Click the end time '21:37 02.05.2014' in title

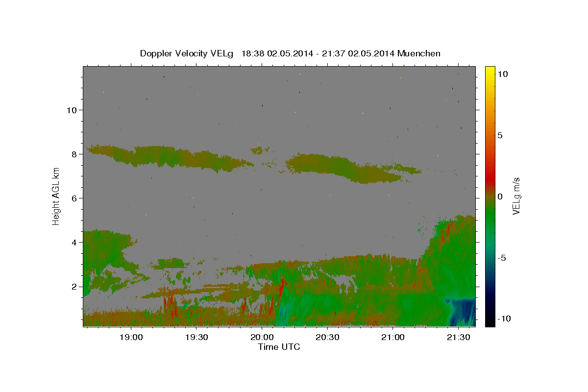point(359,53)
